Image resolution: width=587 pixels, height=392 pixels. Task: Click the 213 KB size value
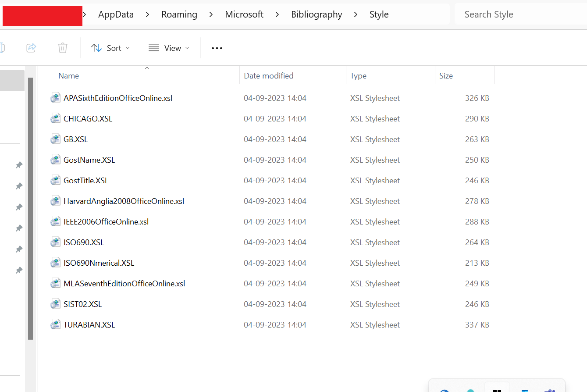[x=477, y=263]
